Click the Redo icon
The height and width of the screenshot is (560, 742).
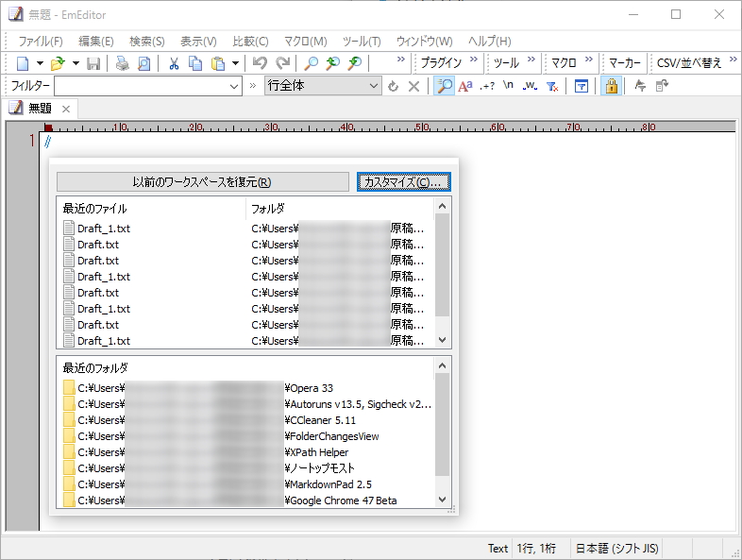pos(282,63)
